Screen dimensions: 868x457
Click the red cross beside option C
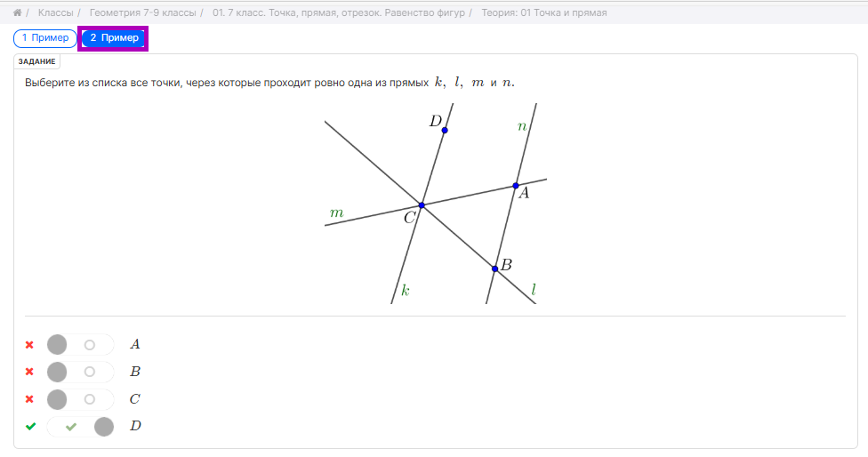pos(29,399)
